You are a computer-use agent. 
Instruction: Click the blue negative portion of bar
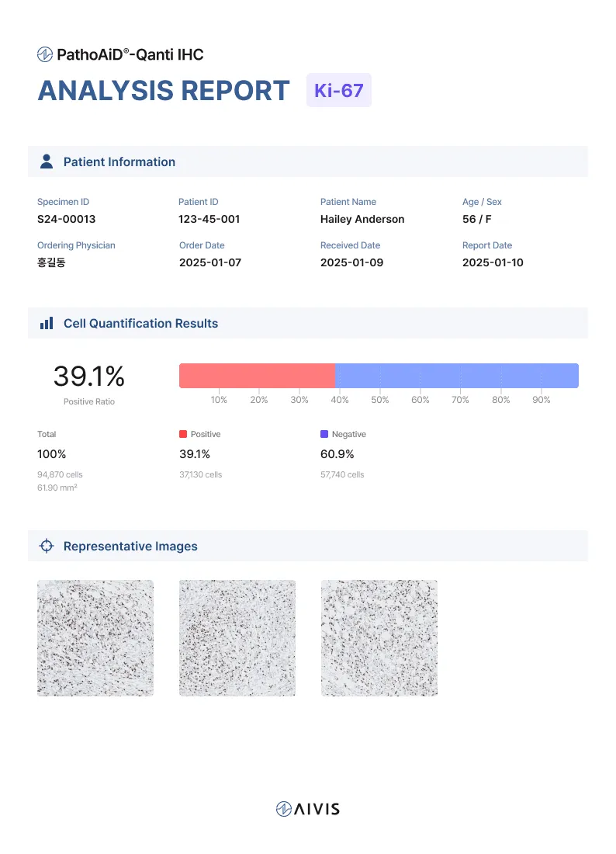tap(456, 376)
